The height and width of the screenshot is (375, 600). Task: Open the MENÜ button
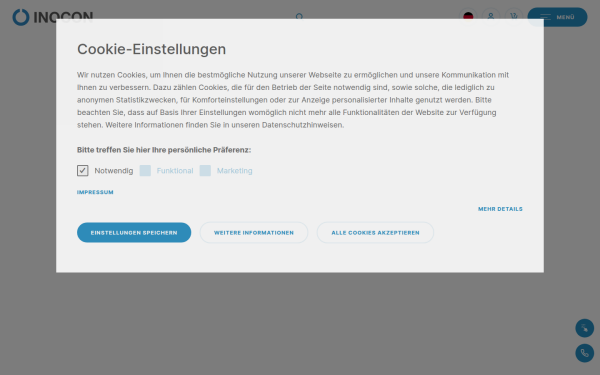tap(557, 17)
